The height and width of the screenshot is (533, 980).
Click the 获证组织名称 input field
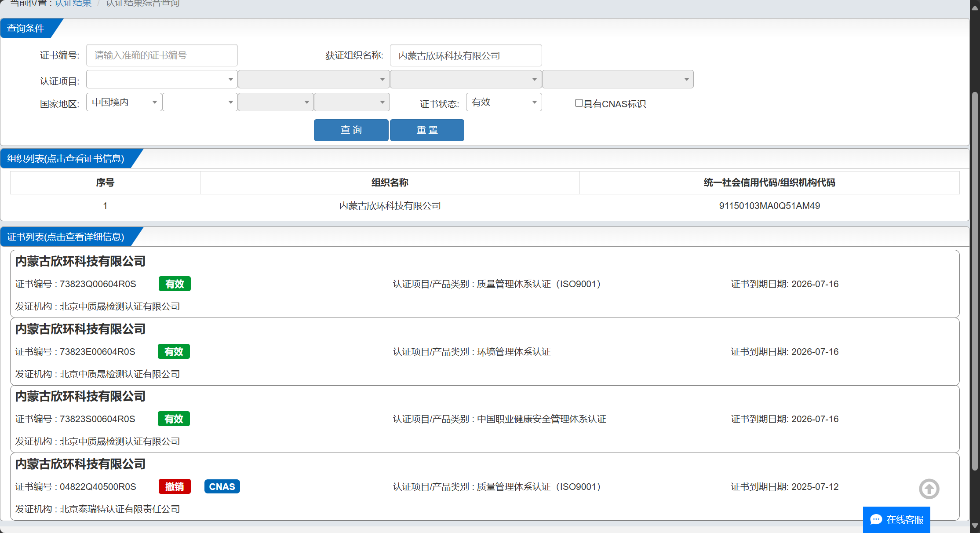[466, 55]
